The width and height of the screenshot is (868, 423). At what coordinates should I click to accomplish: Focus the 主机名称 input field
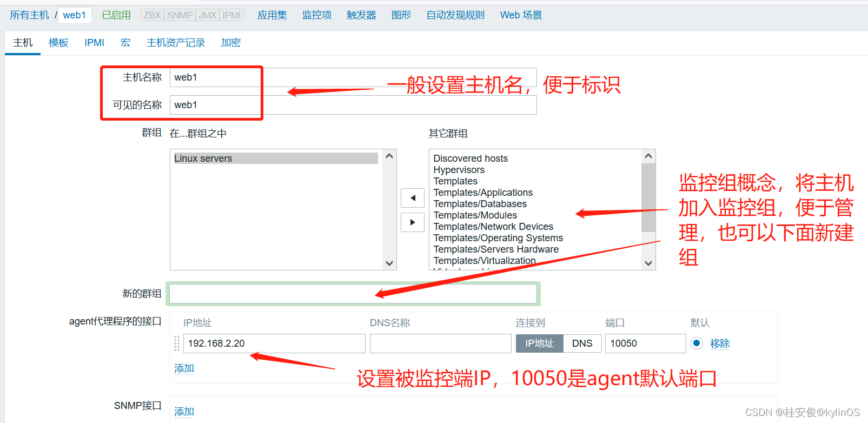click(353, 77)
